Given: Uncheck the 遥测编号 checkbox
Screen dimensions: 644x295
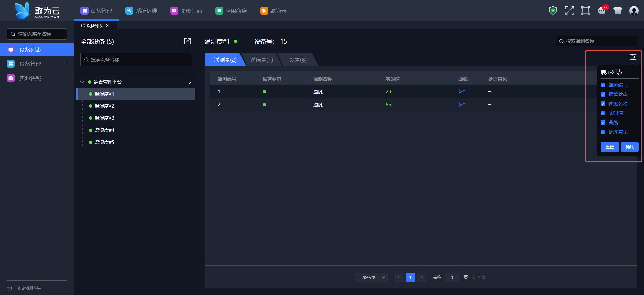Looking at the screenshot, I should click(x=603, y=85).
